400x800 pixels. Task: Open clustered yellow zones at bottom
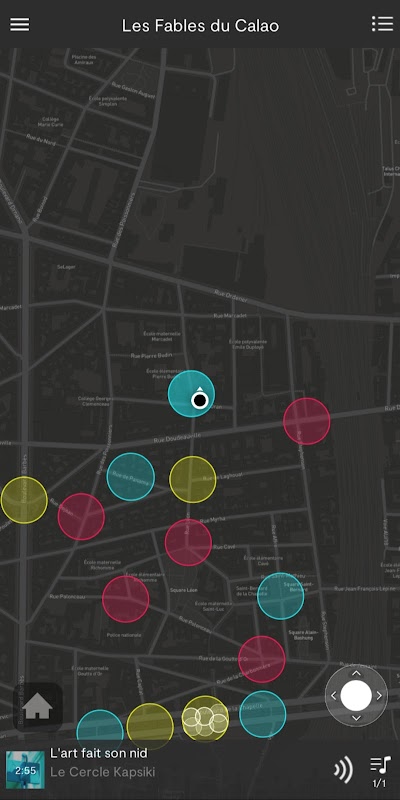pyautogui.click(x=205, y=719)
